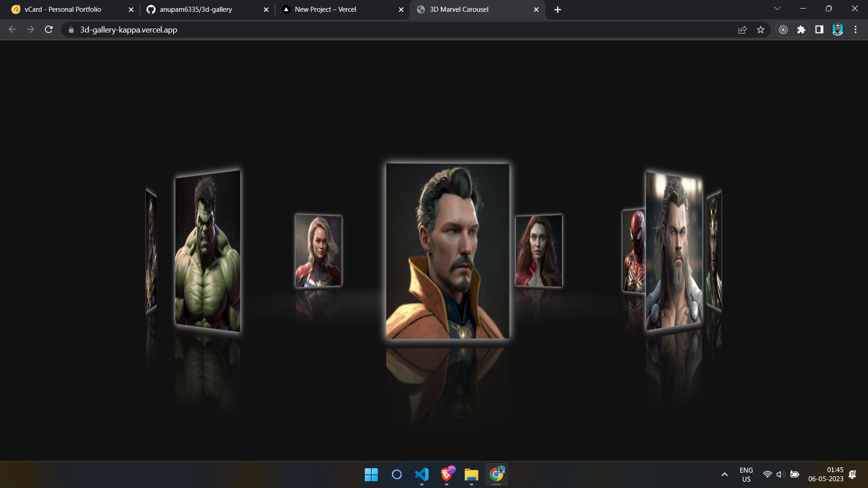Close the anupam6335/3d-gallery tab
Viewport: 868px width, 488px height.
[266, 9]
